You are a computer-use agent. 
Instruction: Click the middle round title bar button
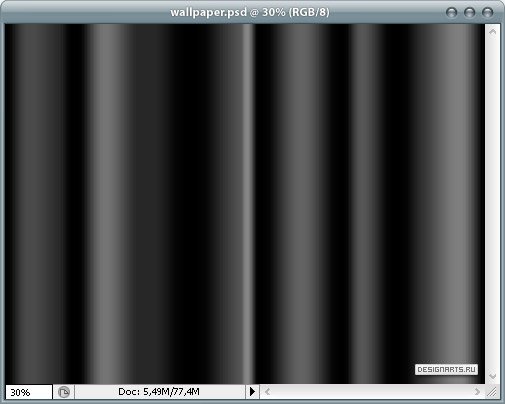point(470,13)
